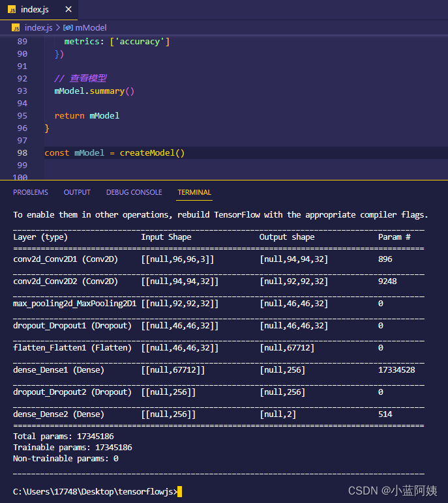Click the Trainable params: 17345186 line
The height and width of the screenshot is (503, 448).
coord(72,448)
